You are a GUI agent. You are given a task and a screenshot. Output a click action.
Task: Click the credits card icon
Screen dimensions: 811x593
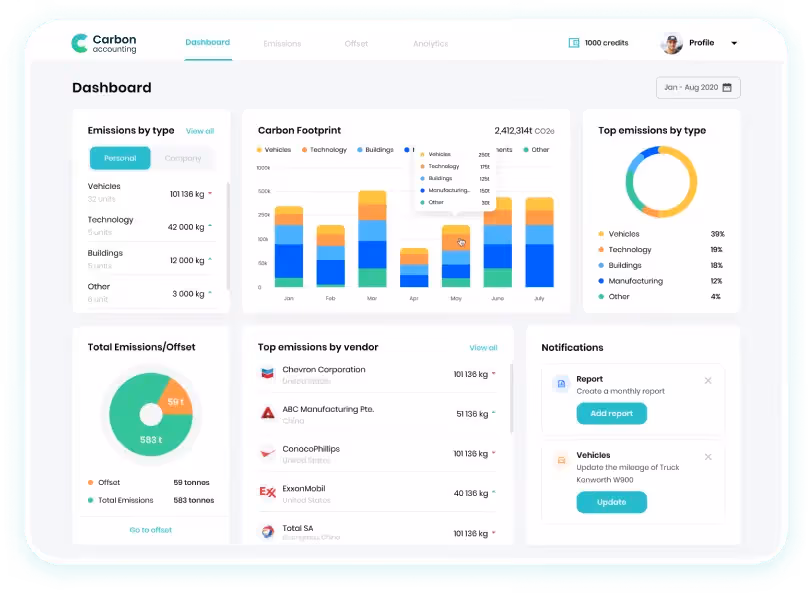[x=574, y=43]
